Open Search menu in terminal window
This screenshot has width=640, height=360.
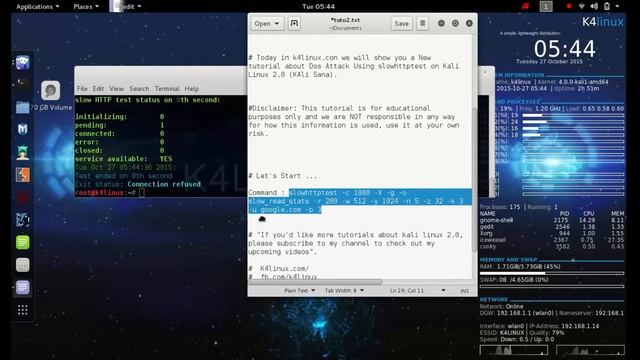139,89
